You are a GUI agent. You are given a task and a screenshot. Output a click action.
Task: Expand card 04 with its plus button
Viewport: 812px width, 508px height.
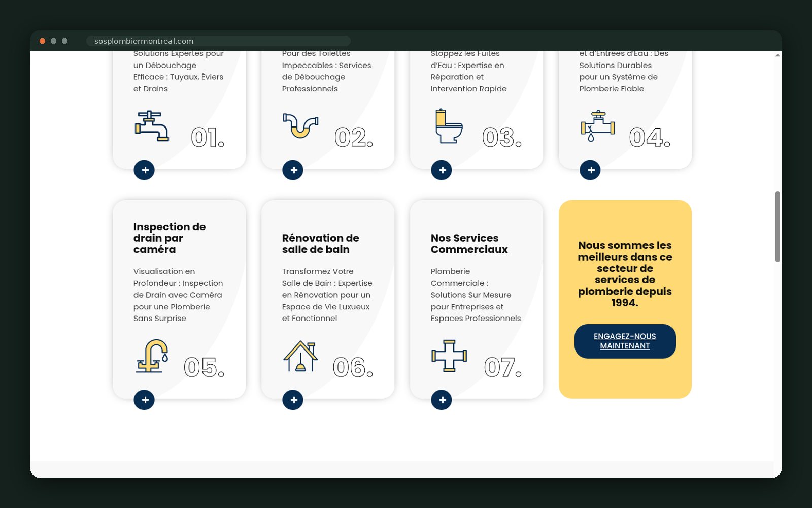(590, 170)
